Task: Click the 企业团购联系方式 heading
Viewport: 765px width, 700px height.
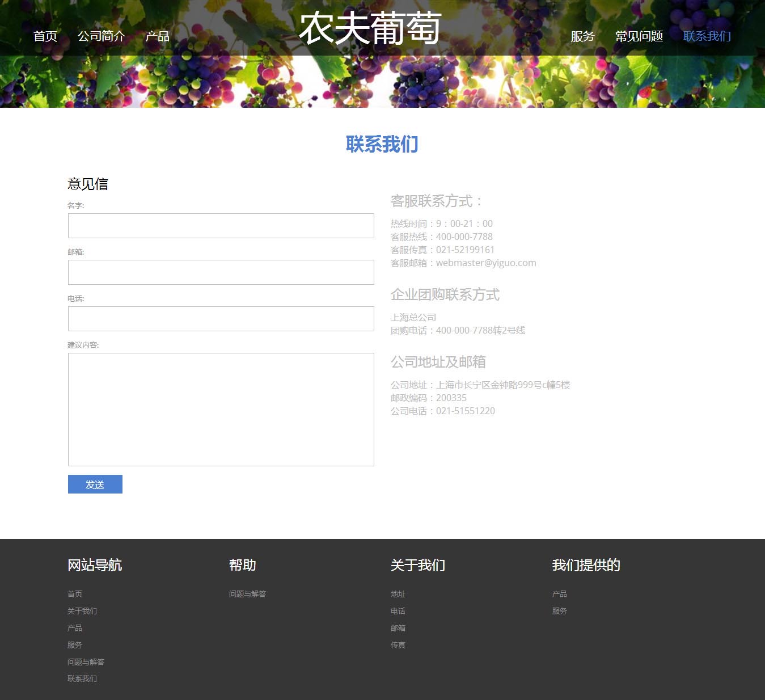Action: [x=445, y=294]
